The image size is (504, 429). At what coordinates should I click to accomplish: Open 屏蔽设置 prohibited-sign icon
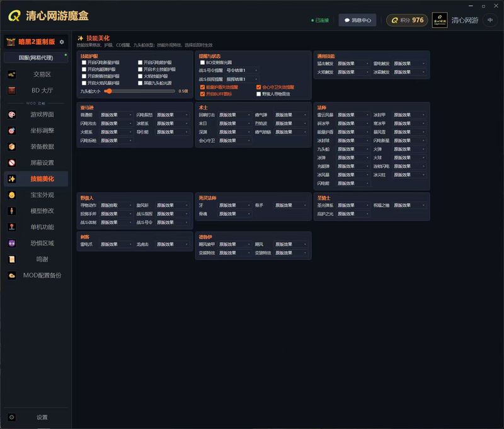click(x=12, y=163)
